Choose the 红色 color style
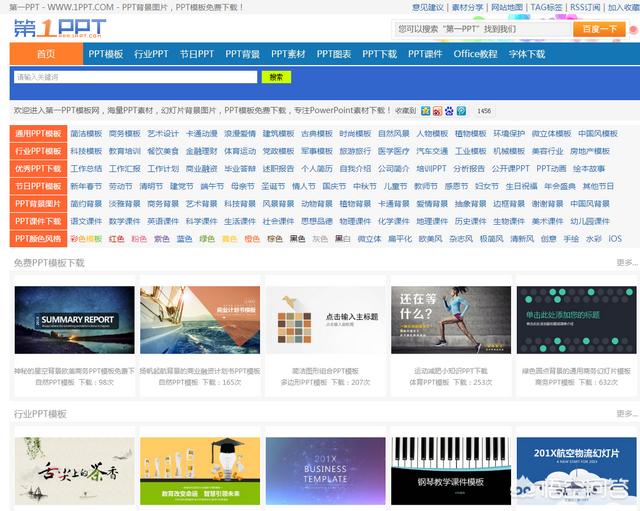 [116, 239]
